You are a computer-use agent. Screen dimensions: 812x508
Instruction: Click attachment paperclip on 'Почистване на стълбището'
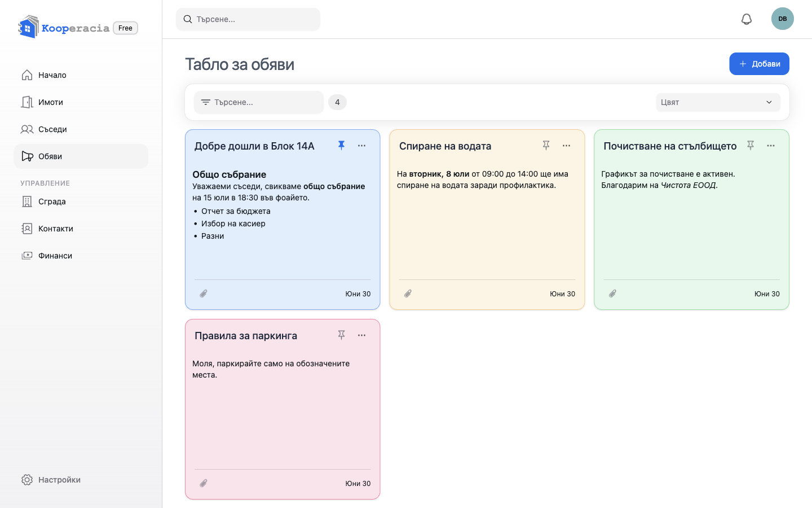(x=613, y=294)
